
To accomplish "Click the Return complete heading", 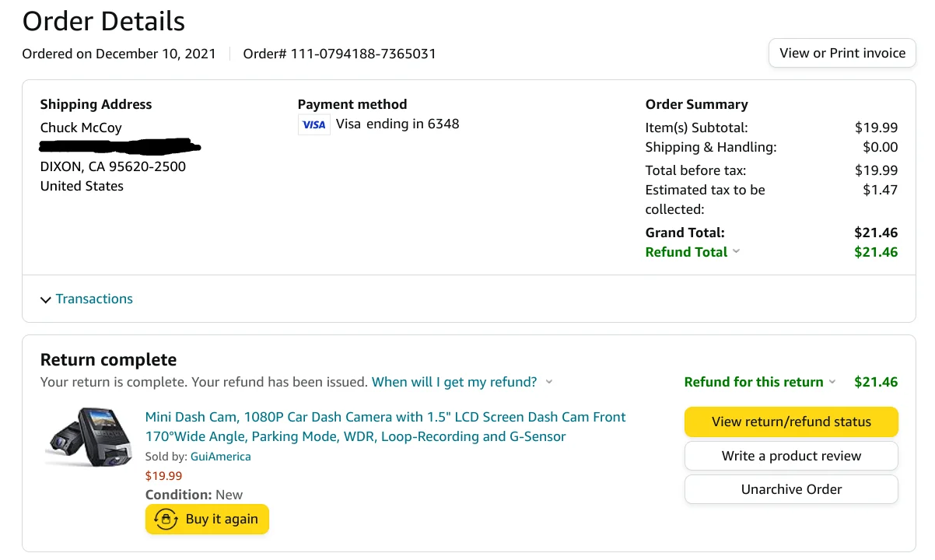I will coord(109,359).
